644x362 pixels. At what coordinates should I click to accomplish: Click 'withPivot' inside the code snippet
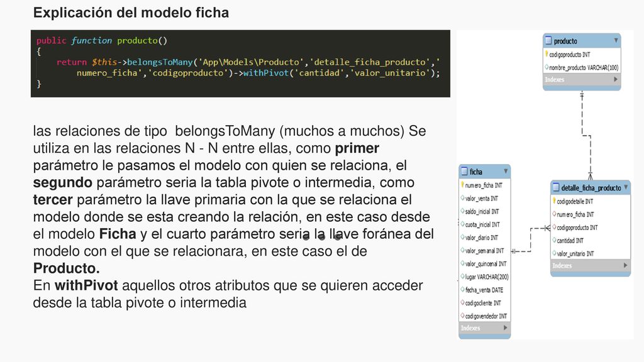(266, 73)
